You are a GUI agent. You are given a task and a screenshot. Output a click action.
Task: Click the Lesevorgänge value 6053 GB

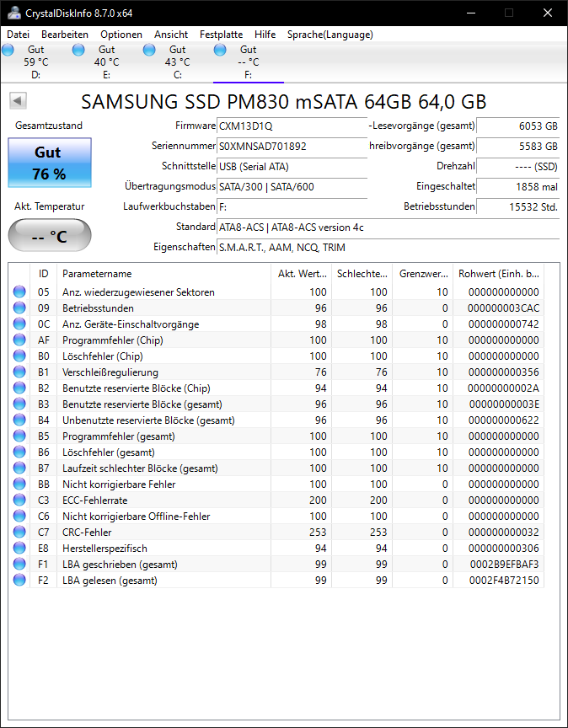[518, 126]
